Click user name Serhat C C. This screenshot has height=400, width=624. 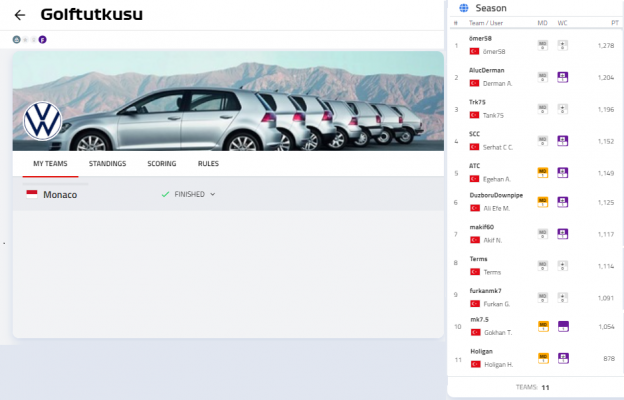[498, 147]
